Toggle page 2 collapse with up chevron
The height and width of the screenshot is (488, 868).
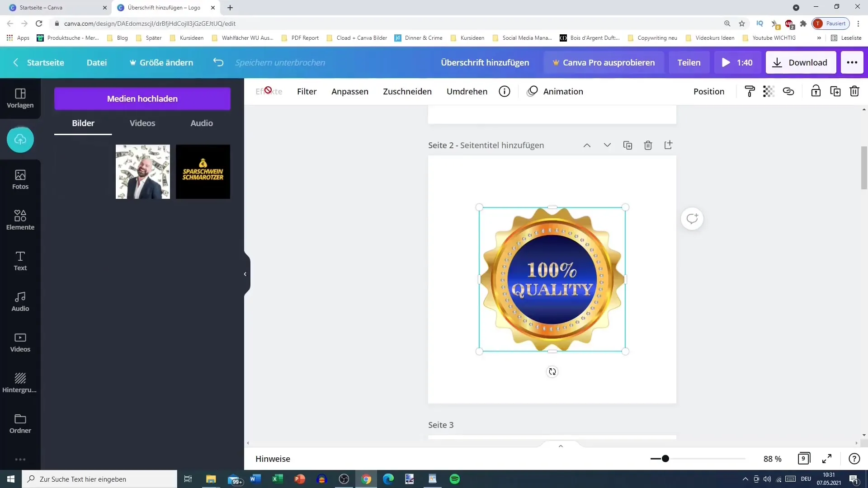(587, 145)
